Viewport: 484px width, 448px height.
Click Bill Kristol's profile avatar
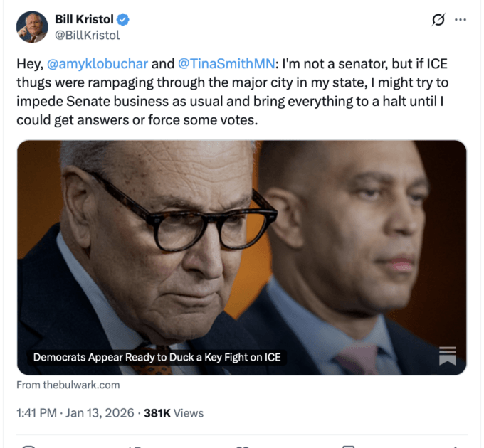click(x=31, y=27)
